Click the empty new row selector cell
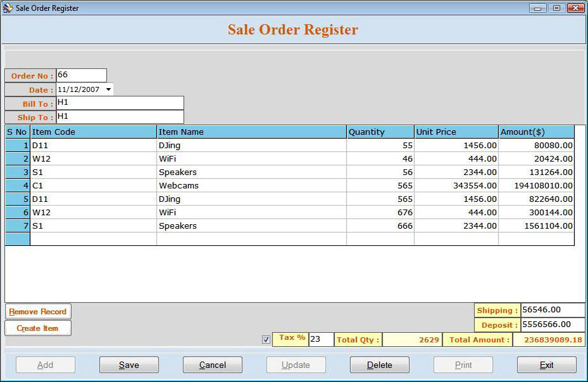The image size is (588, 382). tap(17, 239)
